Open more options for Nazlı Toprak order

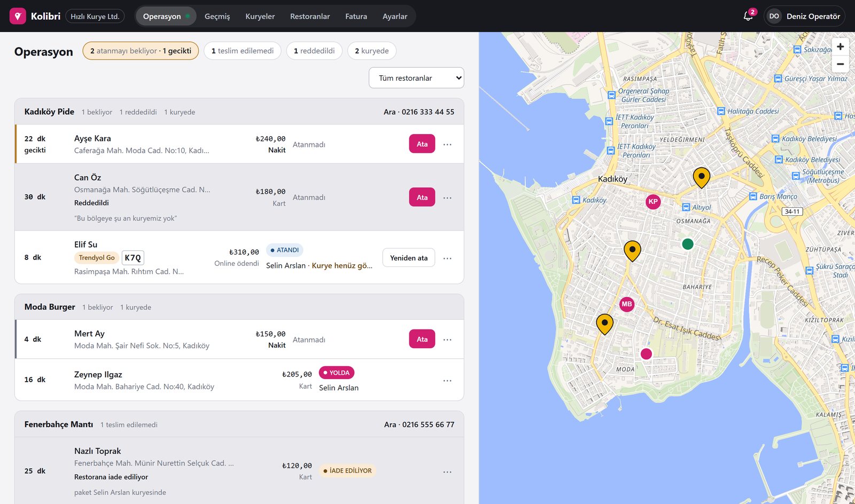click(x=447, y=471)
